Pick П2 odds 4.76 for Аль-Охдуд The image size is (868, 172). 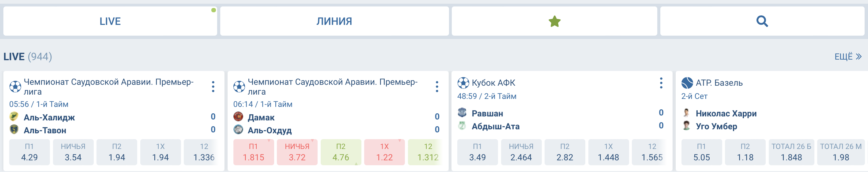point(341,152)
